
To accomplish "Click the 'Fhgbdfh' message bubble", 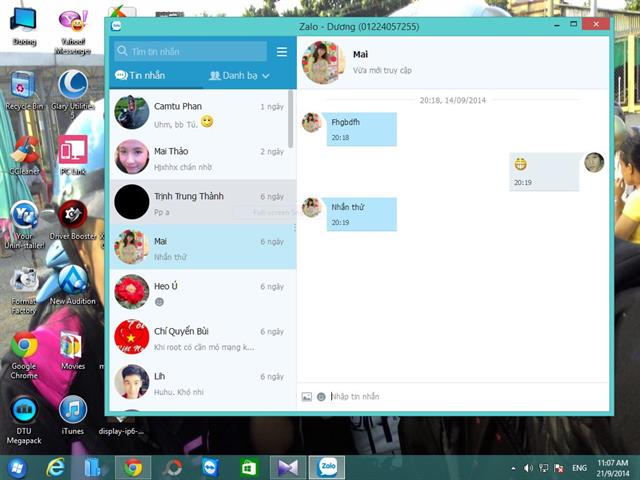I will [362, 129].
